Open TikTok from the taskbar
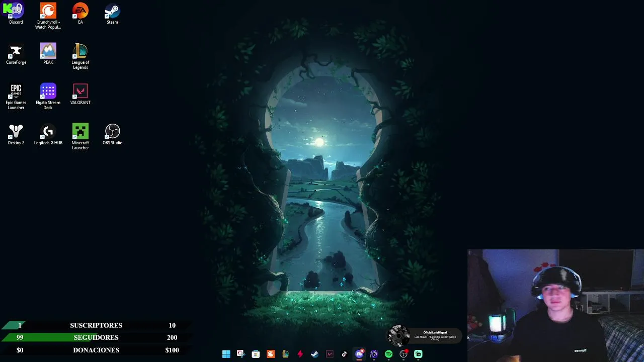Screen dimensions: 644x362 pyautogui.click(x=344, y=354)
